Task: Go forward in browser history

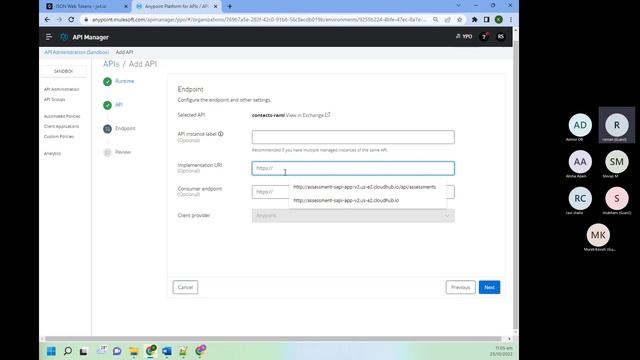Action: [x=59, y=19]
